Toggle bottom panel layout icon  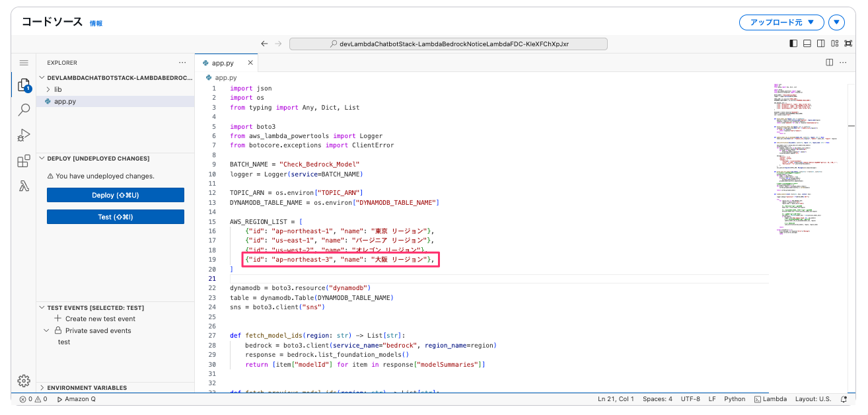point(807,44)
